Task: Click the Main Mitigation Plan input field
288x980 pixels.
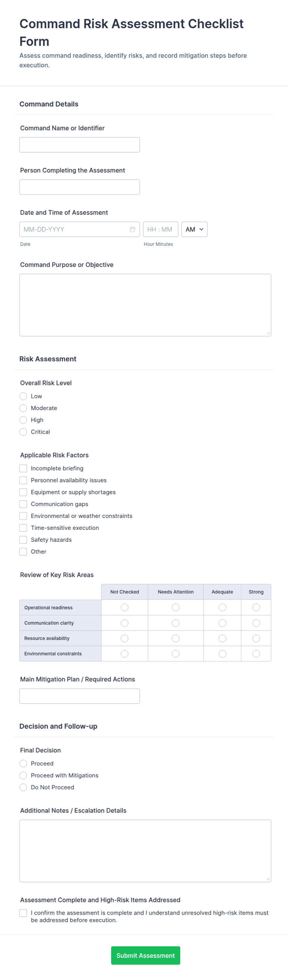Action: tap(80, 696)
